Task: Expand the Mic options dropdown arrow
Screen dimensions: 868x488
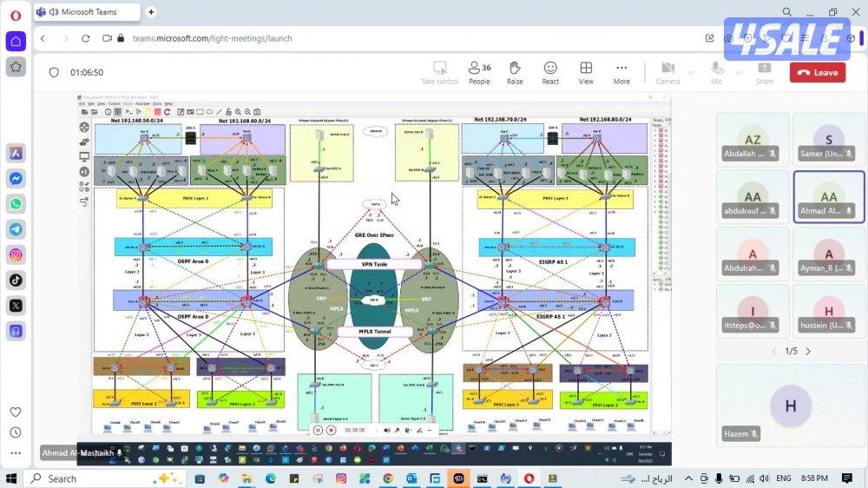Action: (739, 72)
